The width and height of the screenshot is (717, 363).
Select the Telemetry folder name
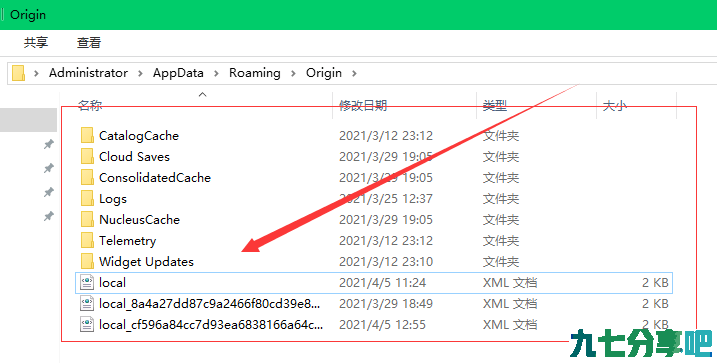click(127, 241)
